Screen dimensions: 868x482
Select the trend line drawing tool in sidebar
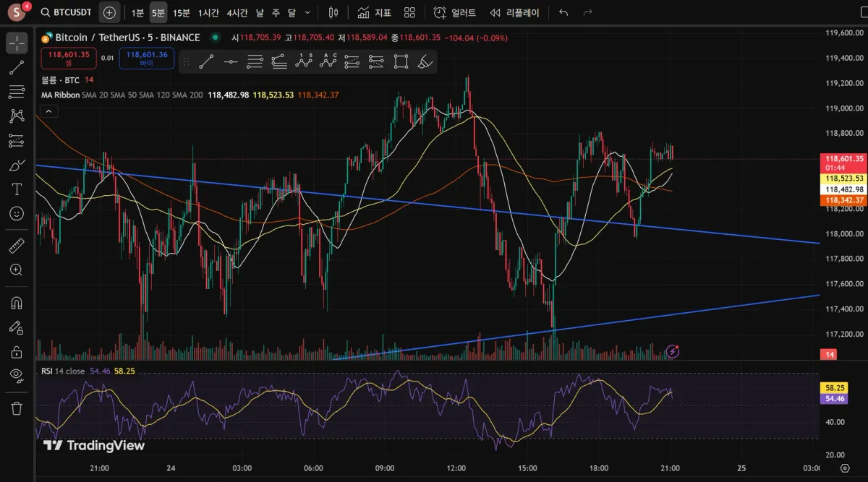(x=17, y=68)
